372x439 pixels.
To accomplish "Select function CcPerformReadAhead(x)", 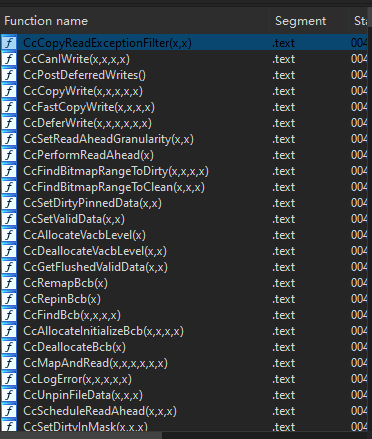I will [x=88, y=155].
